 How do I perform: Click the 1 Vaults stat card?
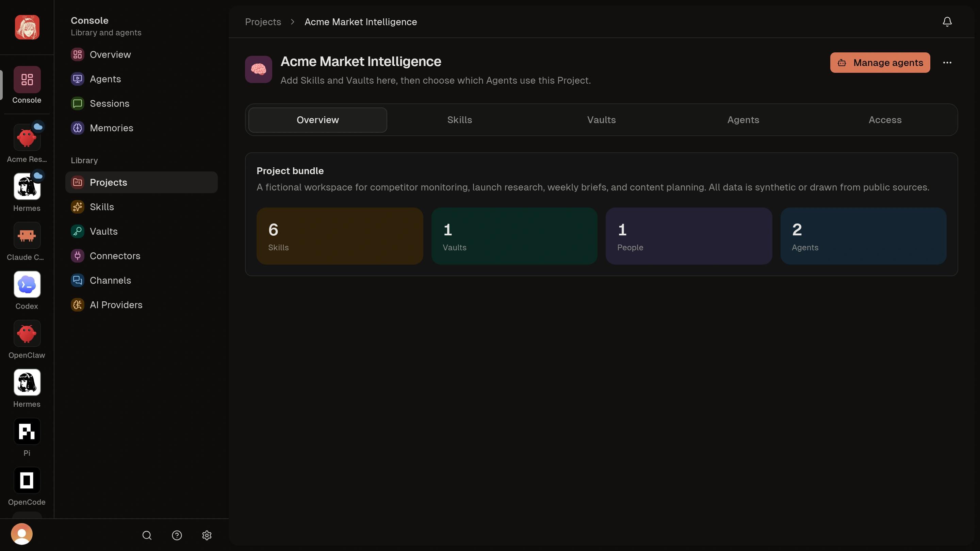point(514,236)
